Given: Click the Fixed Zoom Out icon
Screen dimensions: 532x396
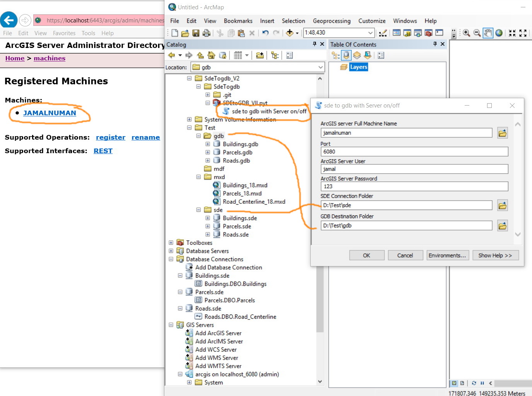Looking at the screenshot, I should point(523,33).
